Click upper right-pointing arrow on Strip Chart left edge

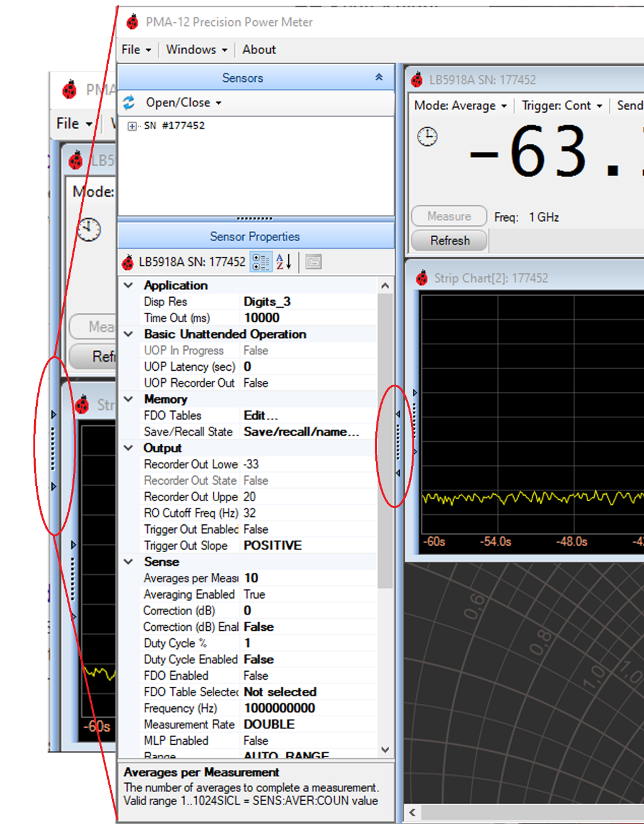click(415, 393)
